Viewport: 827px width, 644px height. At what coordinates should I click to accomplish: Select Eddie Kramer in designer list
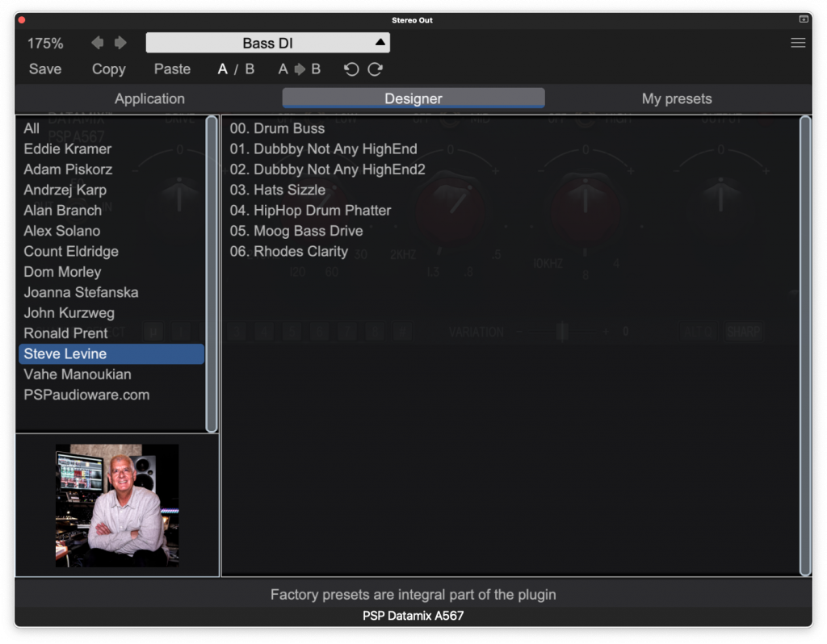point(68,148)
